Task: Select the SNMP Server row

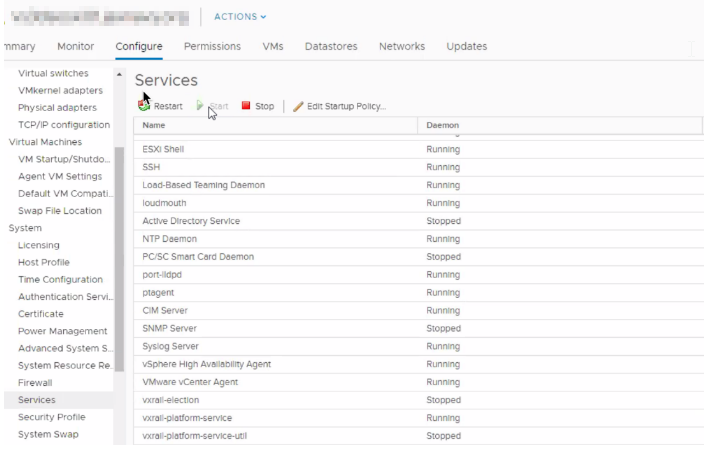Action: click(x=418, y=328)
